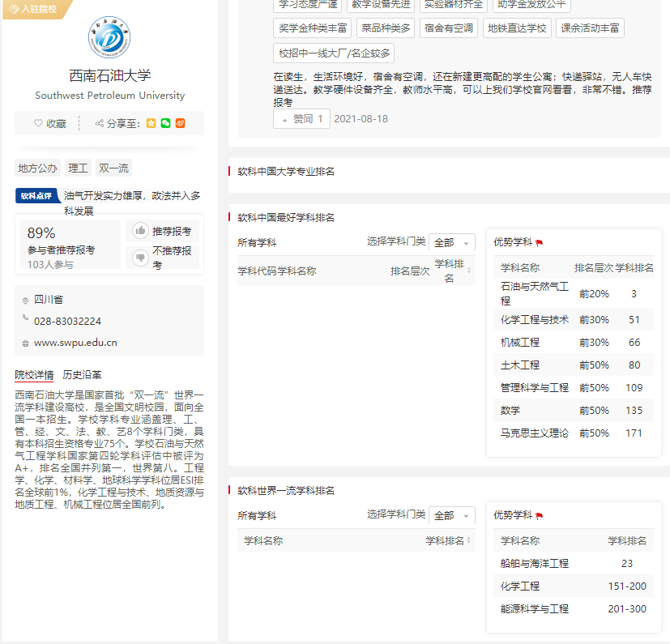Click 推荐报考 button

pos(162,231)
